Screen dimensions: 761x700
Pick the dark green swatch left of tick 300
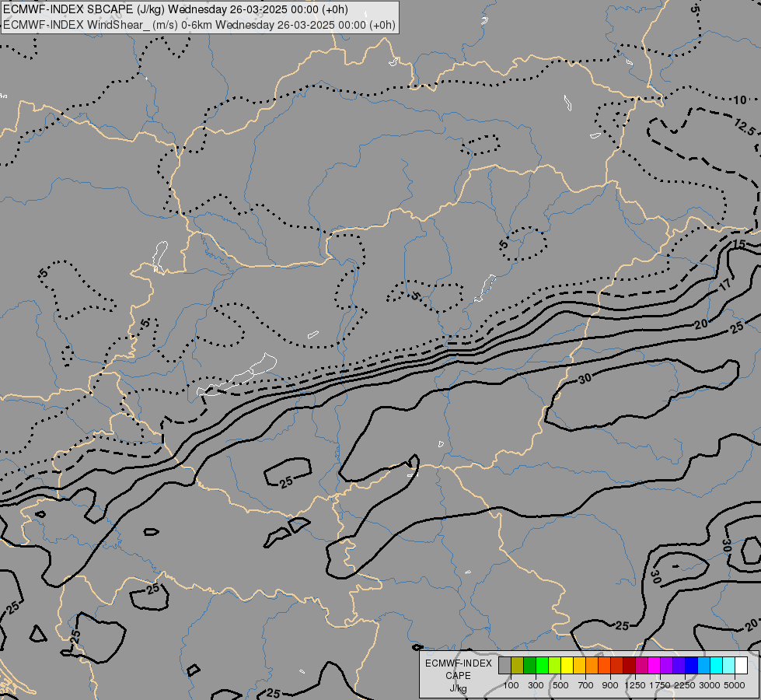pyautogui.click(x=529, y=665)
